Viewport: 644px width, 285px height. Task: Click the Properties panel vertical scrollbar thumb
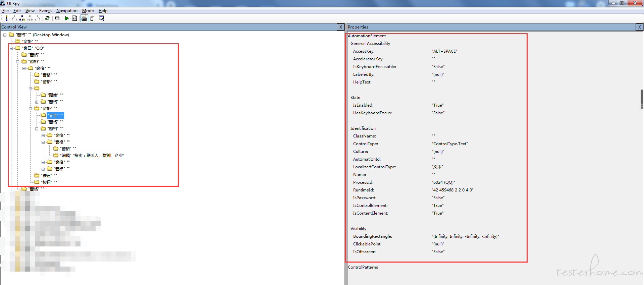point(642,99)
